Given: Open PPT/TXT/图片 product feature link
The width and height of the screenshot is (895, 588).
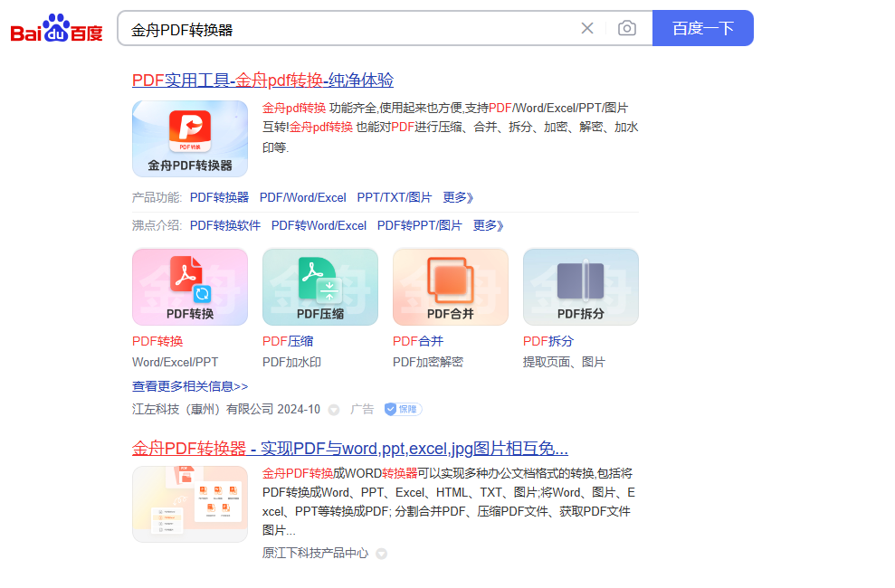Looking at the screenshot, I should point(395,197).
